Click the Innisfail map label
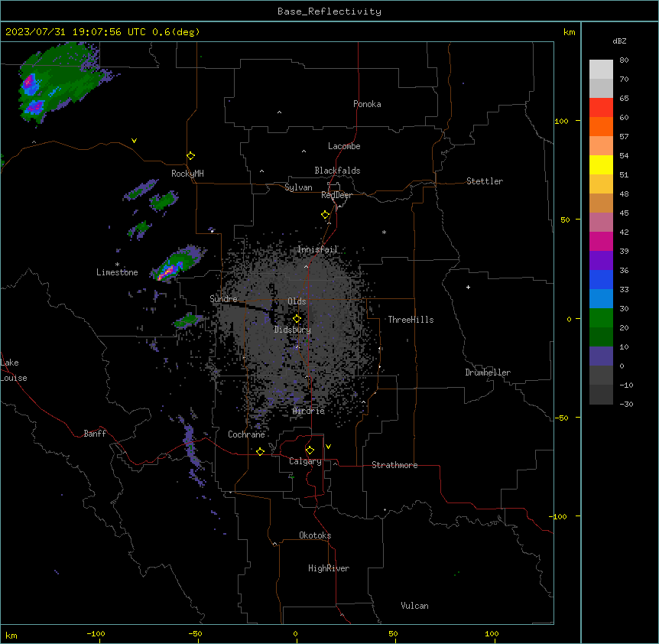The width and height of the screenshot is (659, 644). [x=318, y=249]
